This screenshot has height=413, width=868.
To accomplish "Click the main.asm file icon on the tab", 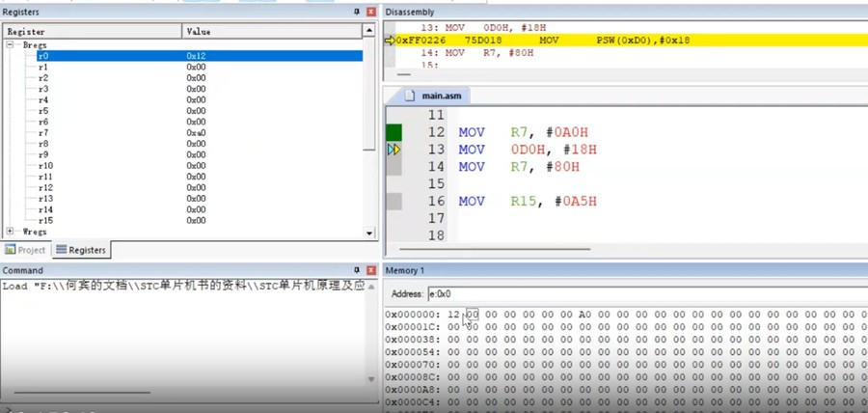I will point(410,96).
